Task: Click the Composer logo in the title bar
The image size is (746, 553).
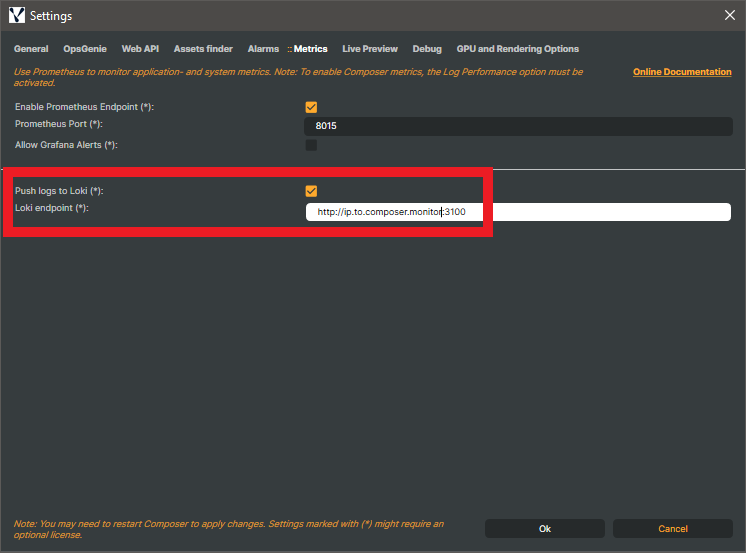Action: [x=17, y=15]
